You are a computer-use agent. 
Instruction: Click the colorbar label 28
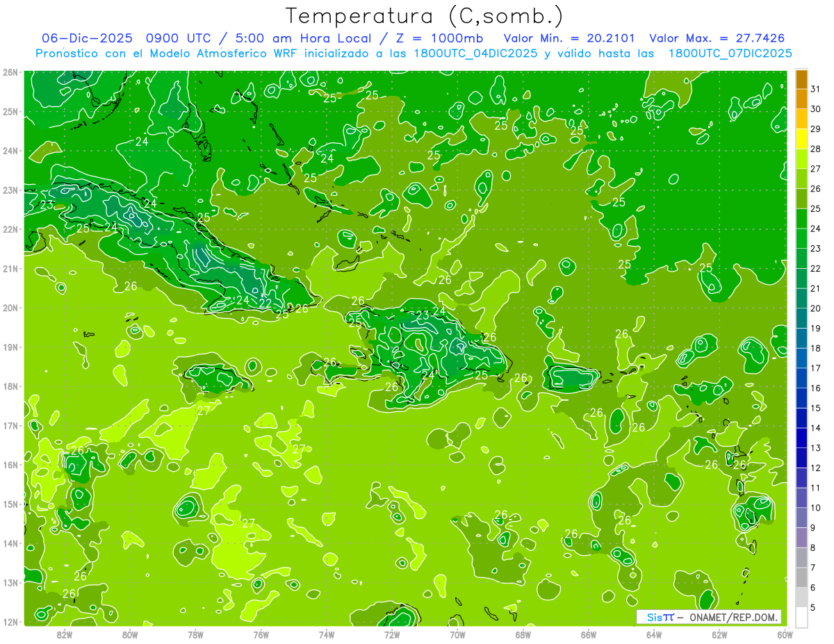coord(815,149)
